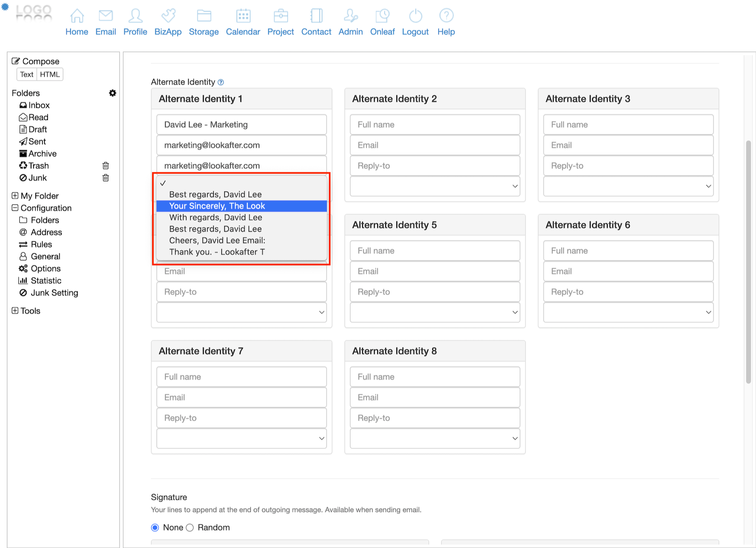
Task: Open the Calendar icon in top navigation
Action: 243,16
